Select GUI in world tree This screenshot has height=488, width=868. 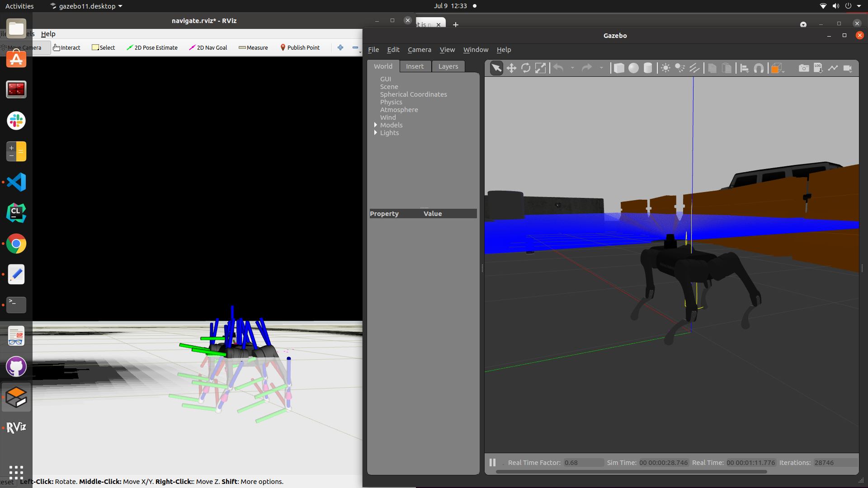pos(385,79)
